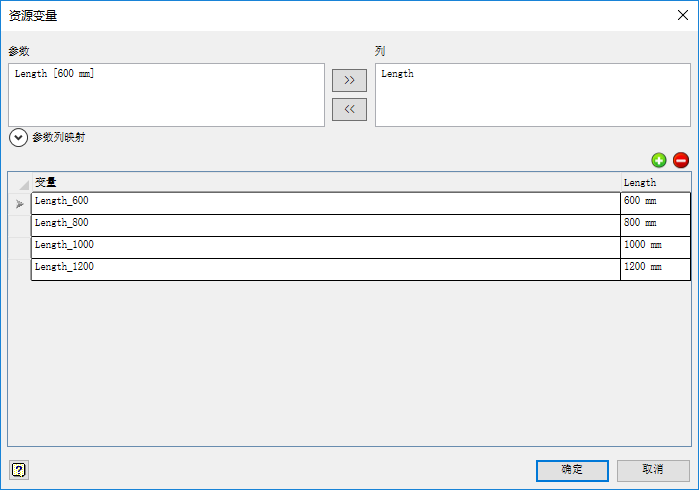Screen dimensions: 699x490
Task: Click the red remove row icon
Action: click(681, 160)
